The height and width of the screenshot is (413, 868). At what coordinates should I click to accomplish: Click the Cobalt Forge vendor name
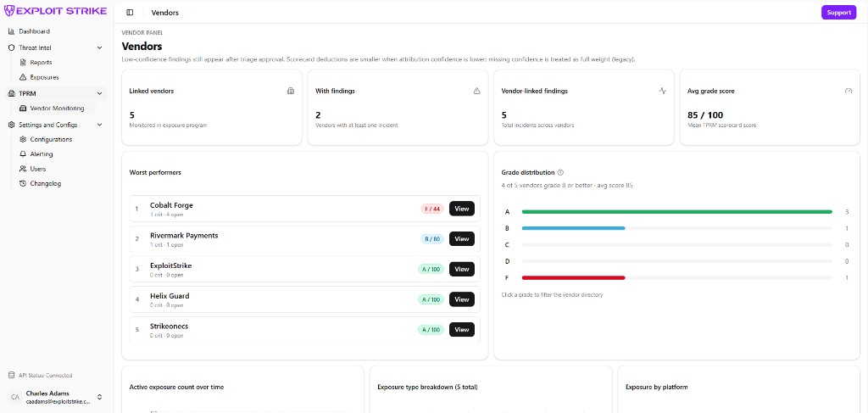tap(171, 205)
